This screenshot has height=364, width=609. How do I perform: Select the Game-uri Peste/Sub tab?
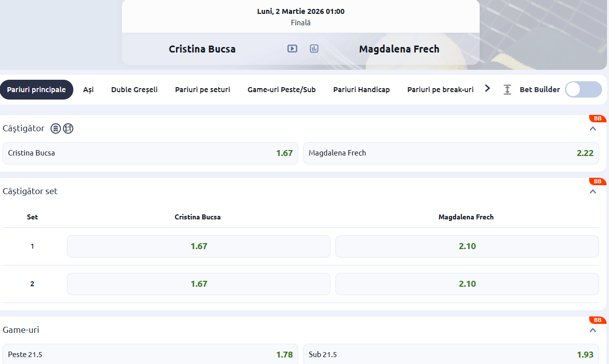tap(281, 90)
